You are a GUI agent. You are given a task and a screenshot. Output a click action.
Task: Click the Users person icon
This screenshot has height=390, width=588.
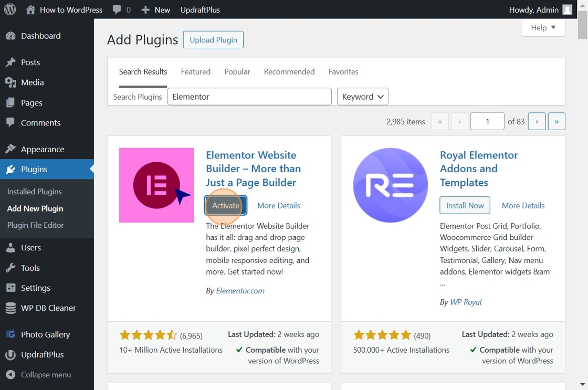pos(10,248)
